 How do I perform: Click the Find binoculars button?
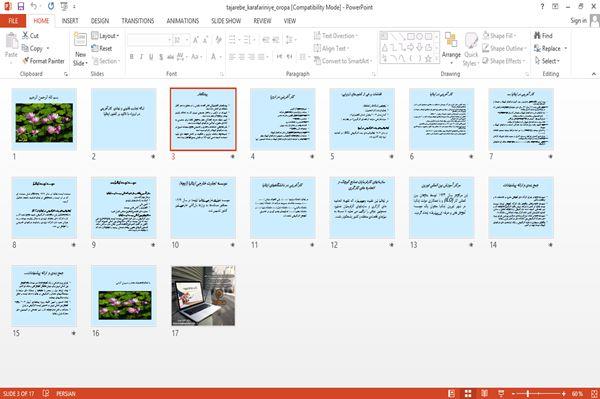point(543,36)
